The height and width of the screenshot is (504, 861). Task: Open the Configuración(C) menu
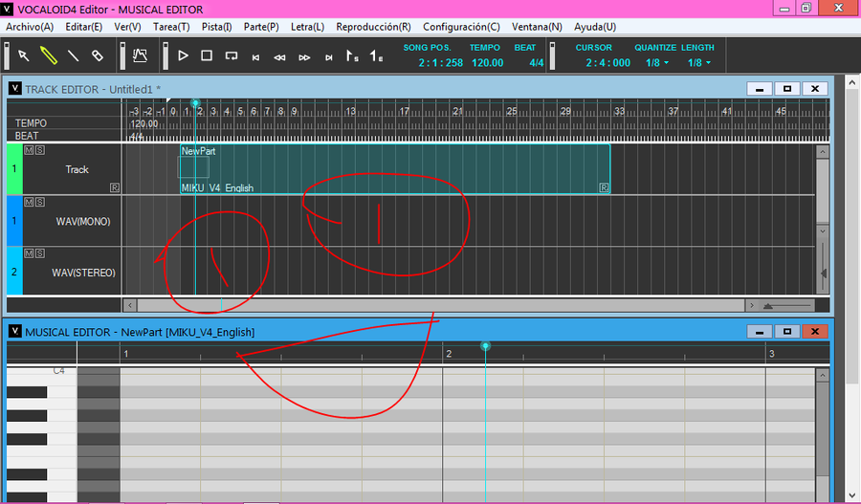point(461,27)
